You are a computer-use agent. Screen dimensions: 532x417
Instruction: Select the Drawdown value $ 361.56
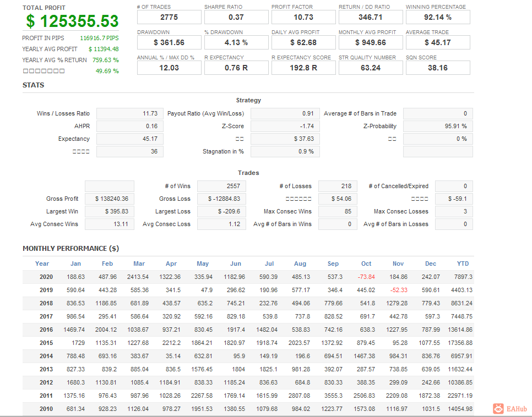[169, 42]
